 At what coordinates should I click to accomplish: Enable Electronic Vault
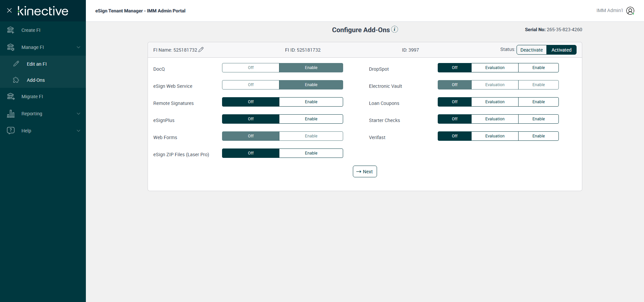click(x=539, y=85)
